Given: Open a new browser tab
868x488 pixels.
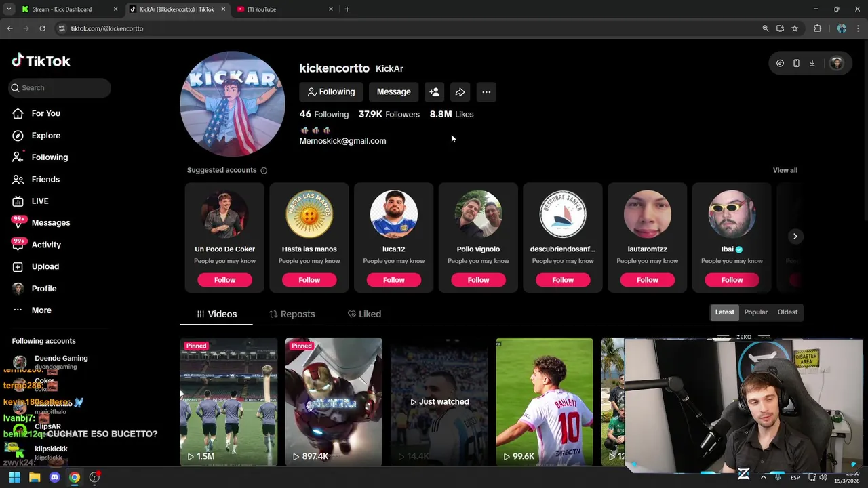Looking at the screenshot, I should [x=347, y=9].
